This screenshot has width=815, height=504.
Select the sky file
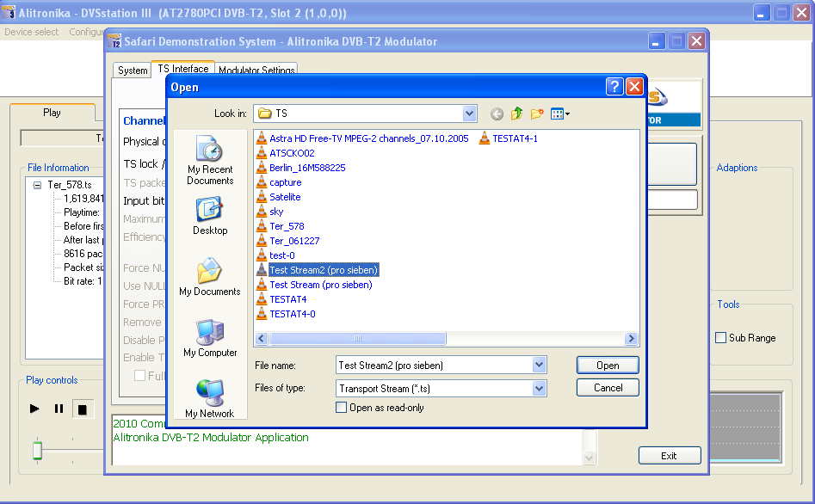[x=269, y=212]
